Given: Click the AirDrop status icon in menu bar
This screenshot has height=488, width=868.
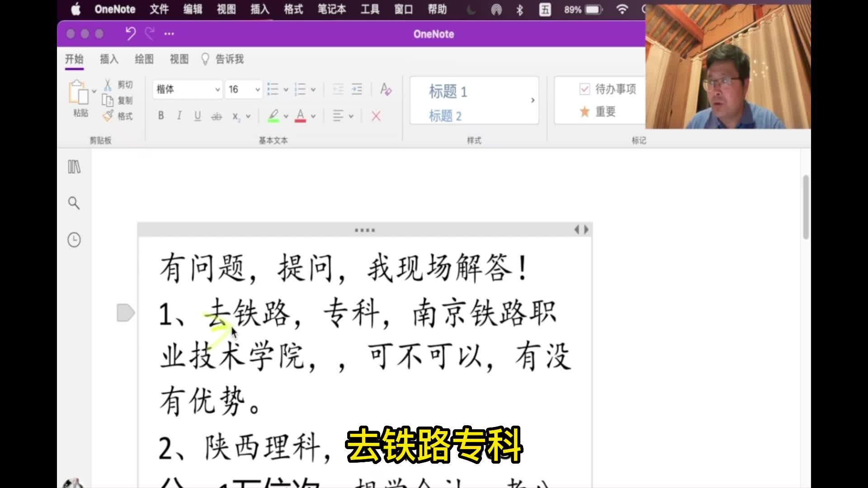Looking at the screenshot, I should (x=496, y=9).
